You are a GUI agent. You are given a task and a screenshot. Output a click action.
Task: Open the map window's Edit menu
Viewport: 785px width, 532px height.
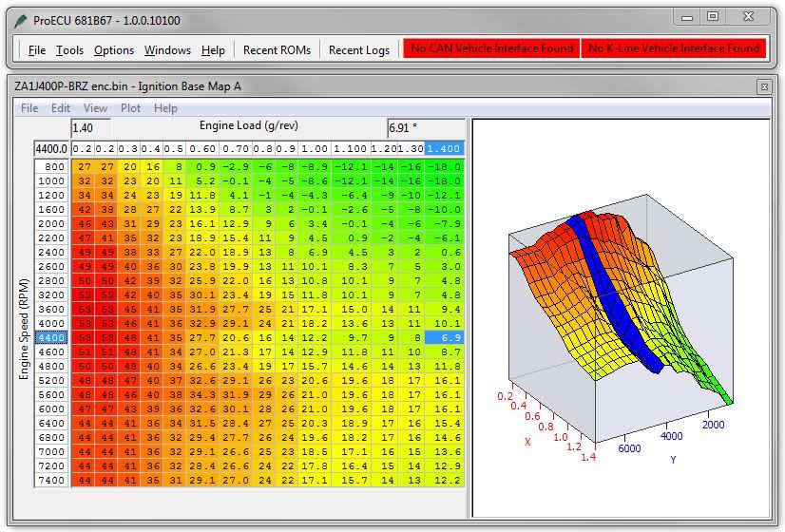pos(61,108)
